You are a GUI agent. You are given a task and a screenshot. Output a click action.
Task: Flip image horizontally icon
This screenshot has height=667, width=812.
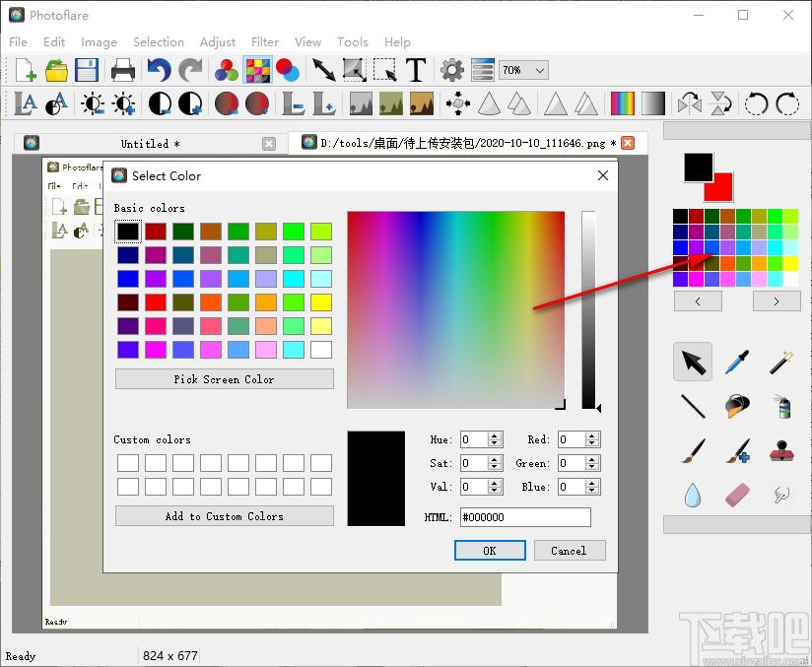(x=690, y=103)
